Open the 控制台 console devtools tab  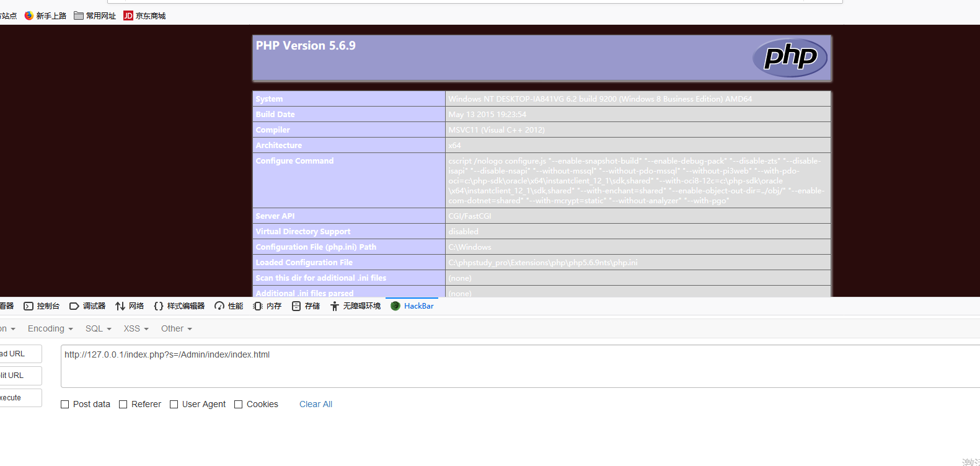coord(42,306)
